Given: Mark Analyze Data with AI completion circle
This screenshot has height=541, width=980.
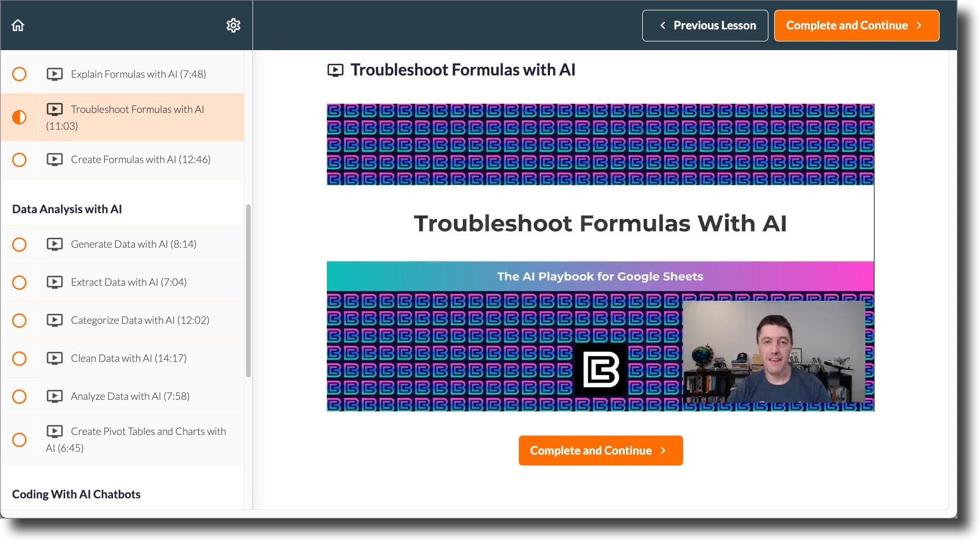Looking at the screenshot, I should (20, 397).
